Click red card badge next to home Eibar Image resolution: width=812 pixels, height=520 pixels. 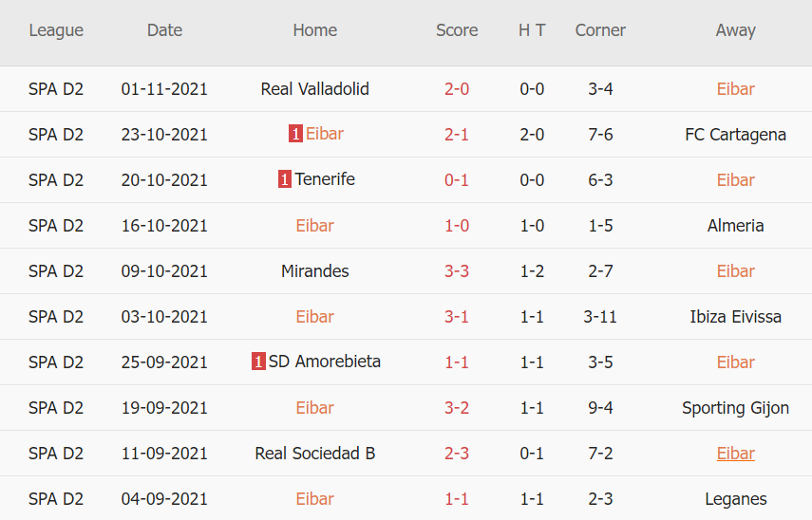295,134
